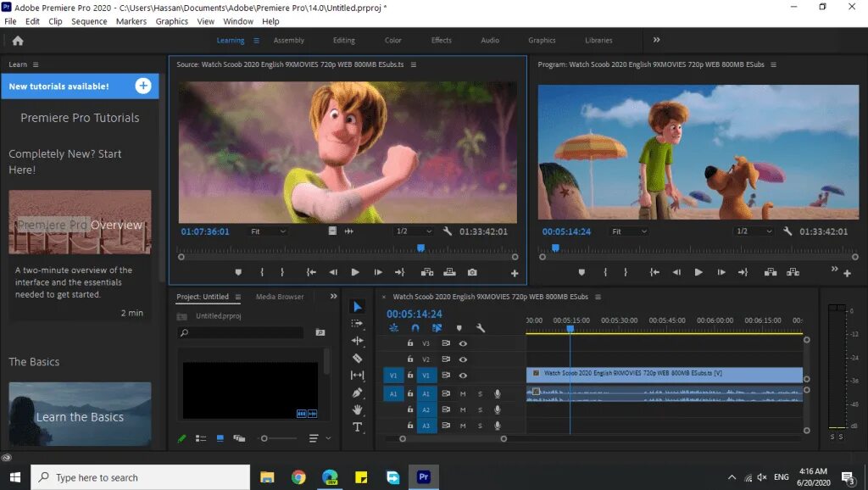Select the Pen tool
Image resolution: width=868 pixels, height=490 pixels.
358,393
